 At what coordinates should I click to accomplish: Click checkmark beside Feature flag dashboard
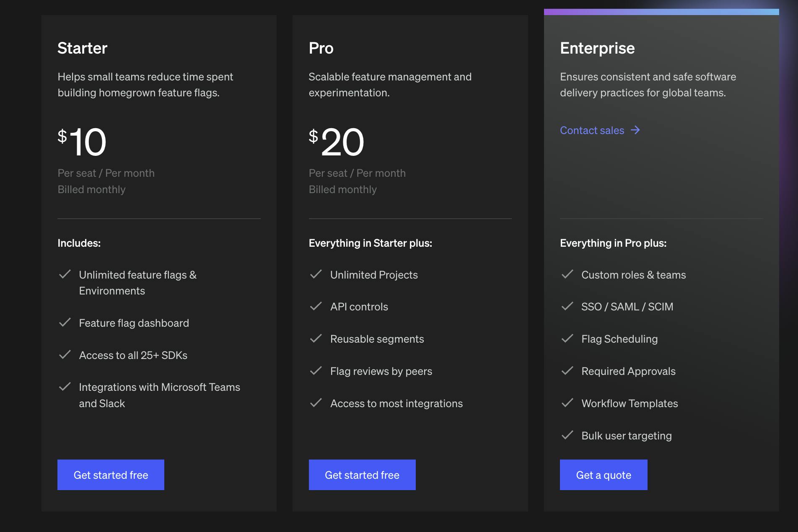(65, 323)
